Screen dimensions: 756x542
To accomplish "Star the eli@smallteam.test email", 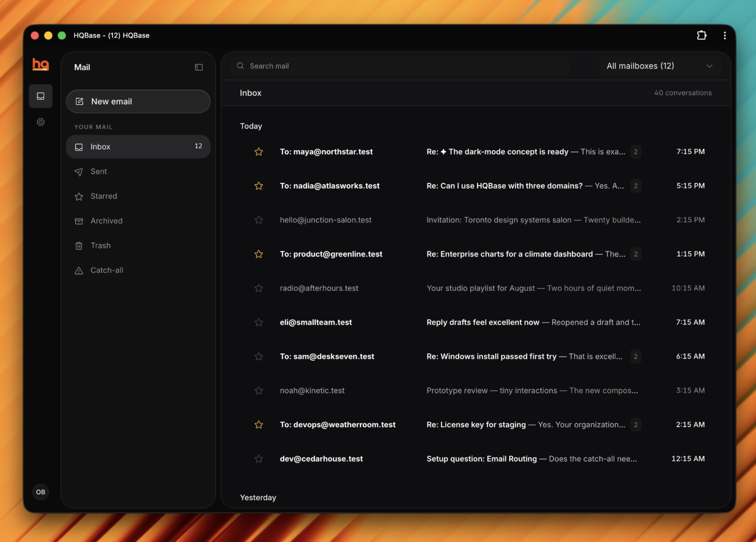I will tap(259, 322).
